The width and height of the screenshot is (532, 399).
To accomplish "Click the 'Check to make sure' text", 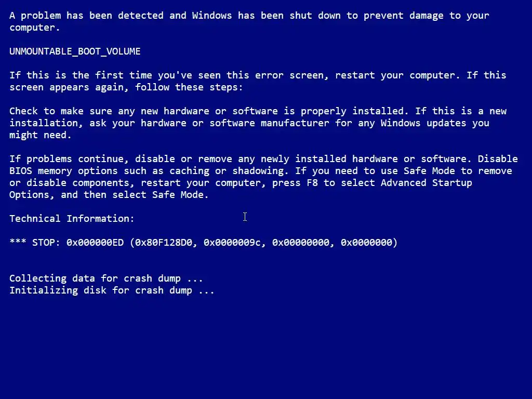I will (61, 111).
